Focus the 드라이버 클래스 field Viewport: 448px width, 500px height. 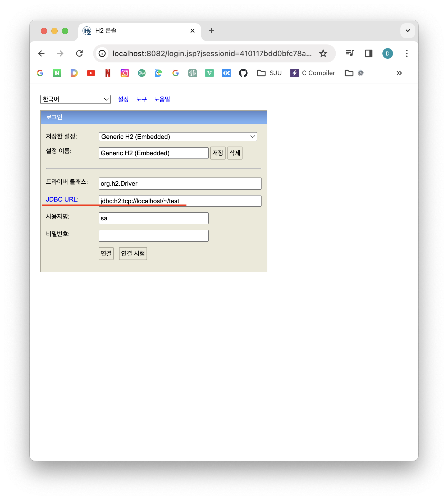[x=180, y=184]
